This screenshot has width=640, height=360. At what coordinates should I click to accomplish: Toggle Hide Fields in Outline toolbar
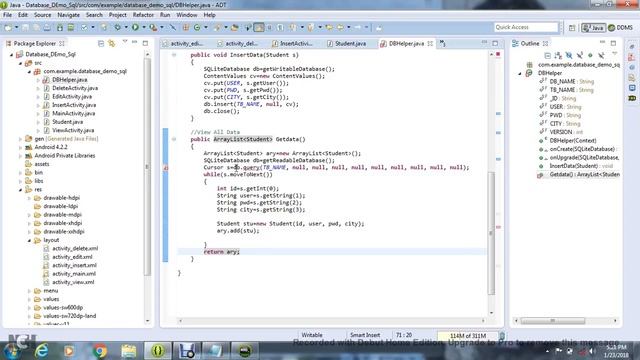569,56
